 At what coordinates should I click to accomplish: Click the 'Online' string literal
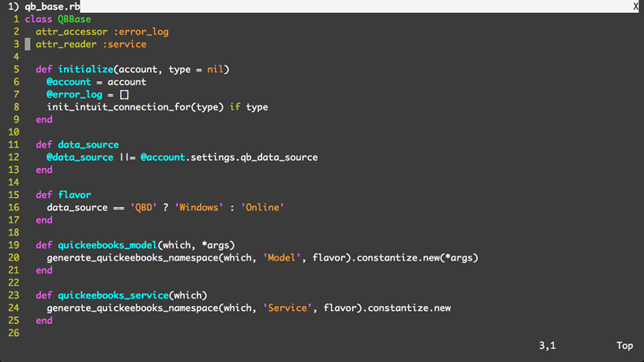pyautogui.click(x=263, y=208)
